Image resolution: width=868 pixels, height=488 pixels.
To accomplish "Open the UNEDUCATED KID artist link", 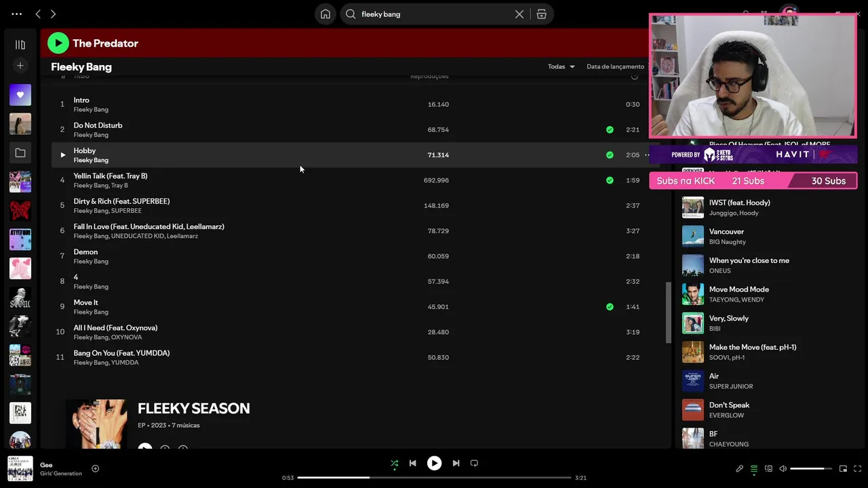I will click(138, 236).
